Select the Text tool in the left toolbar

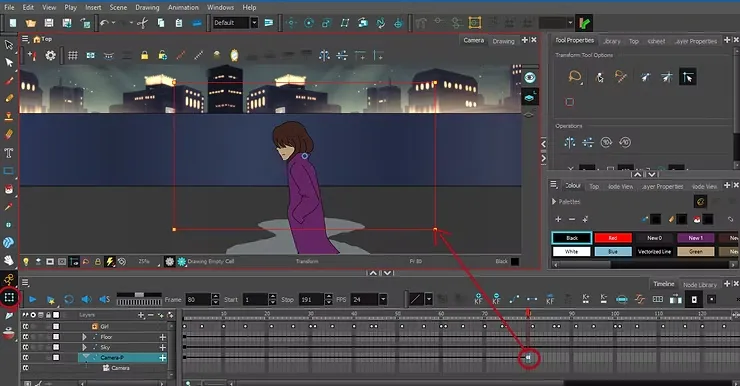(x=8, y=153)
